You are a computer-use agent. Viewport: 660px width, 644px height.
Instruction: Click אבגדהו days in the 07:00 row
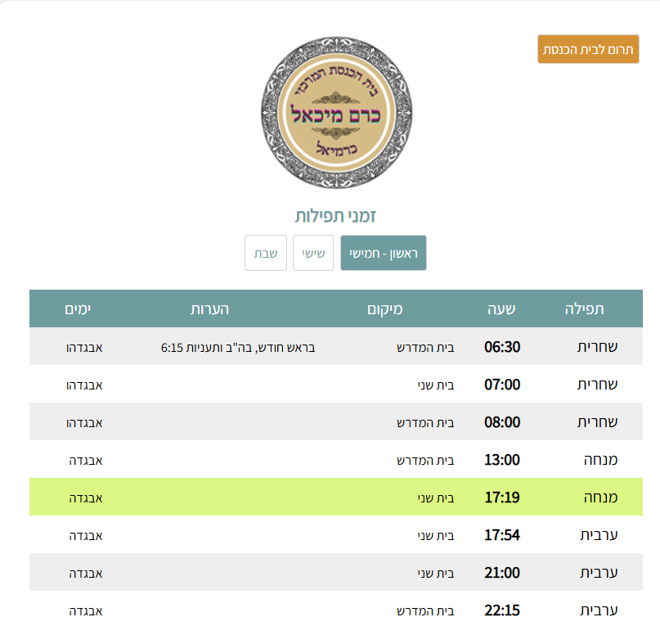pos(84,385)
